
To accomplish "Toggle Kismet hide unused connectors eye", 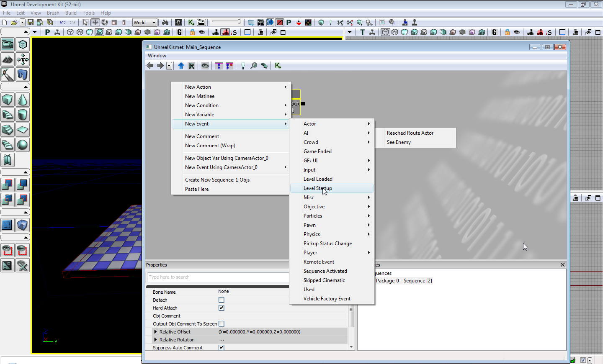I will (205, 66).
